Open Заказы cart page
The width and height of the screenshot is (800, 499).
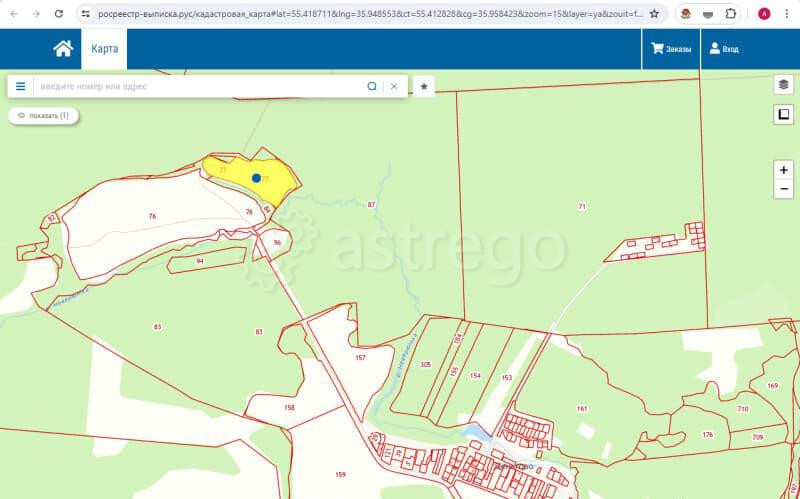point(671,49)
